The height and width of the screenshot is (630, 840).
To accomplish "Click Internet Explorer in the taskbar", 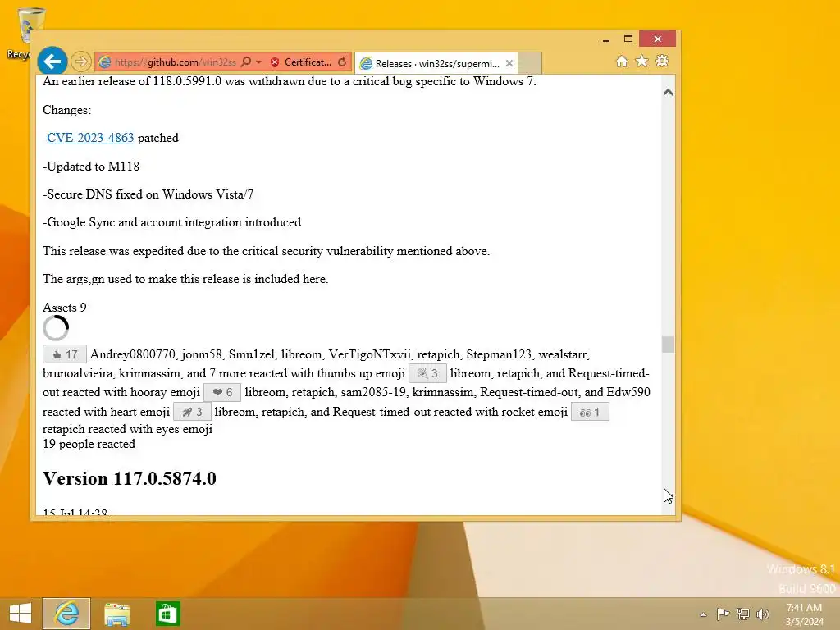I will (x=66, y=614).
